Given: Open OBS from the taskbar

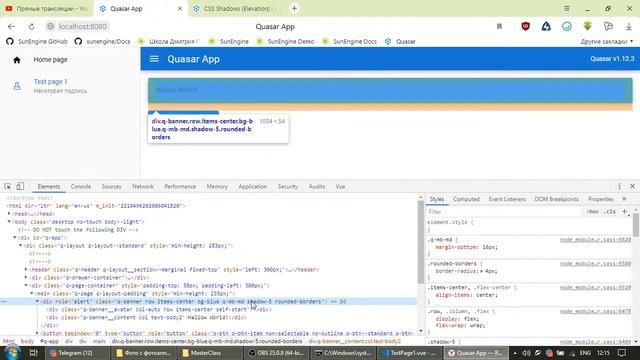Looking at the screenshot, I should point(277,353).
